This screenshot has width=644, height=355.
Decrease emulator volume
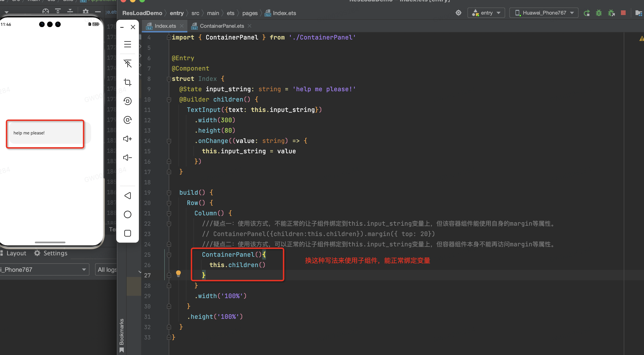pyautogui.click(x=128, y=158)
